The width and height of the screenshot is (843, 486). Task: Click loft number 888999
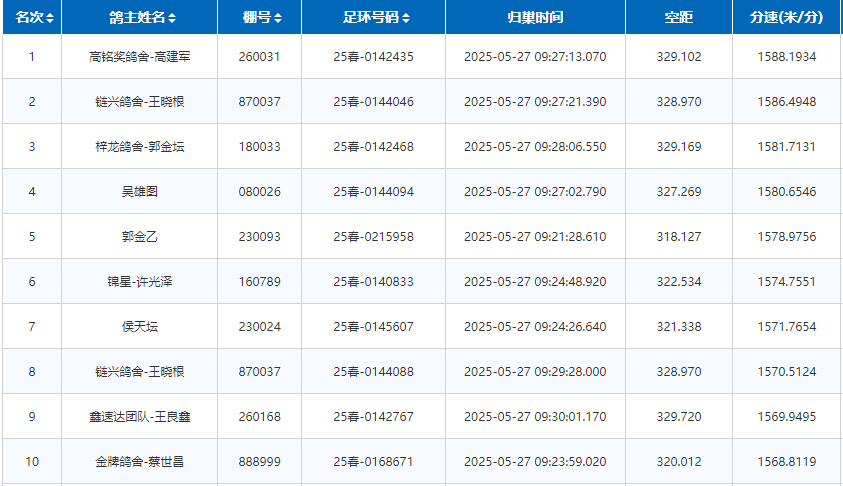point(260,461)
